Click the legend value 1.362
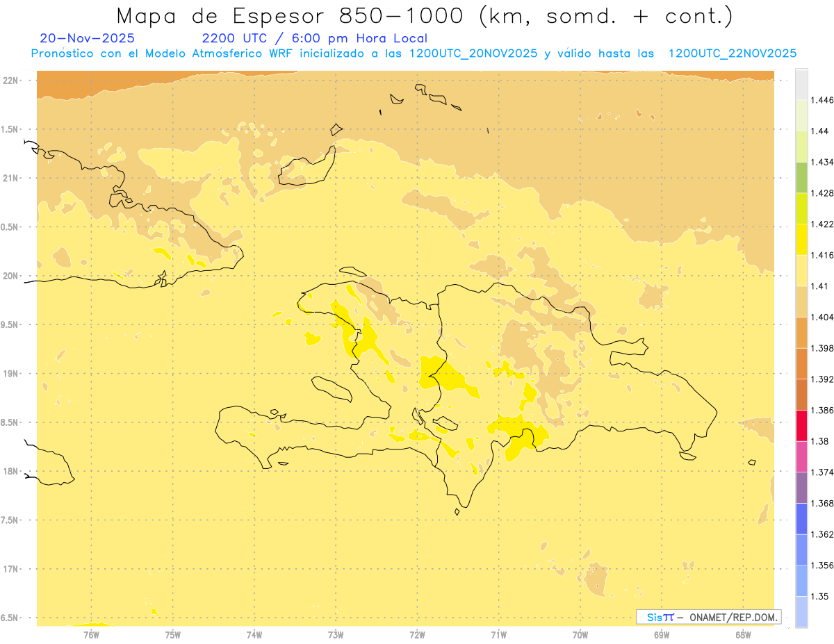The width and height of the screenshot is (834, 644). pos(822,534)
